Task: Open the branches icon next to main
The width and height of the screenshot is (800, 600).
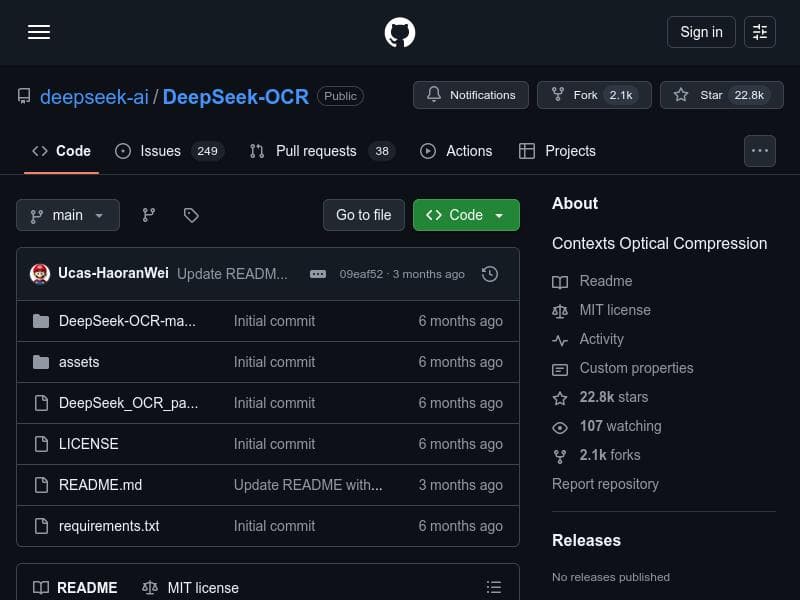Action: (x=148, y=215)
